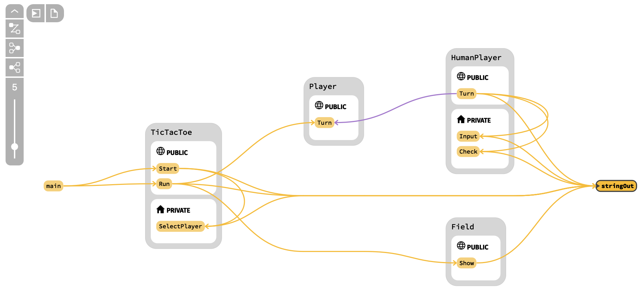This screenshot has width=644, height=294.
Task: Select the second graph layout icon
Action: 15,48
